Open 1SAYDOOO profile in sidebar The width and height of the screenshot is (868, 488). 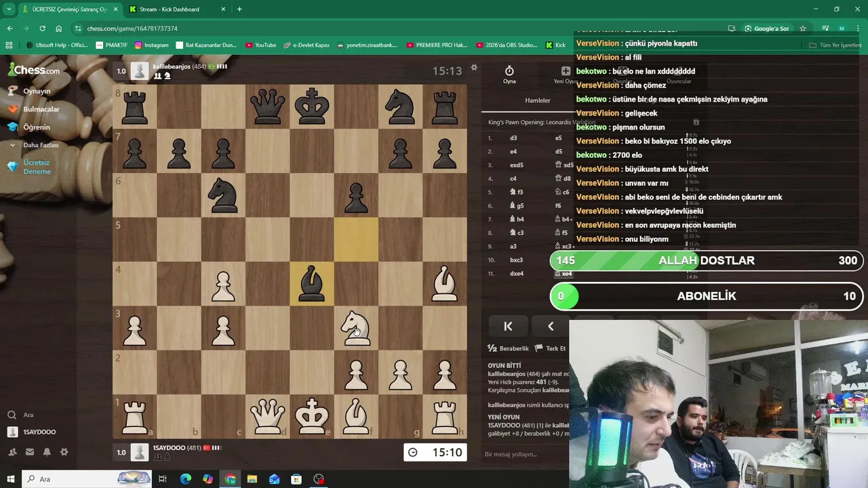pos(32,432)
